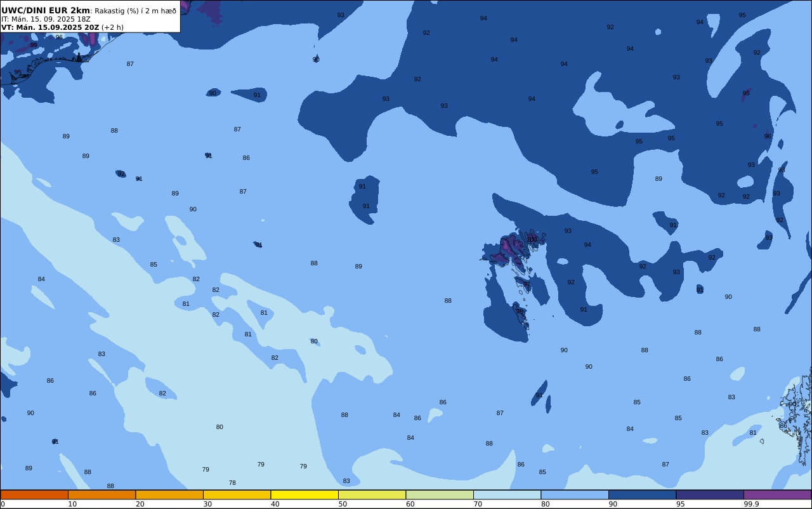Click the 80–90 light blue legend swatch
812x509 pixels.
click(x=575, y=494)
